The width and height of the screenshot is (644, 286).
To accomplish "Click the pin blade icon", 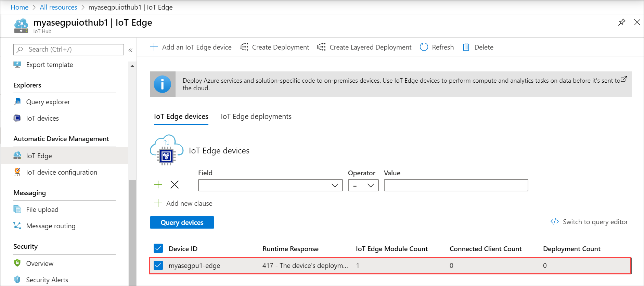I will [x=622, y=22].
